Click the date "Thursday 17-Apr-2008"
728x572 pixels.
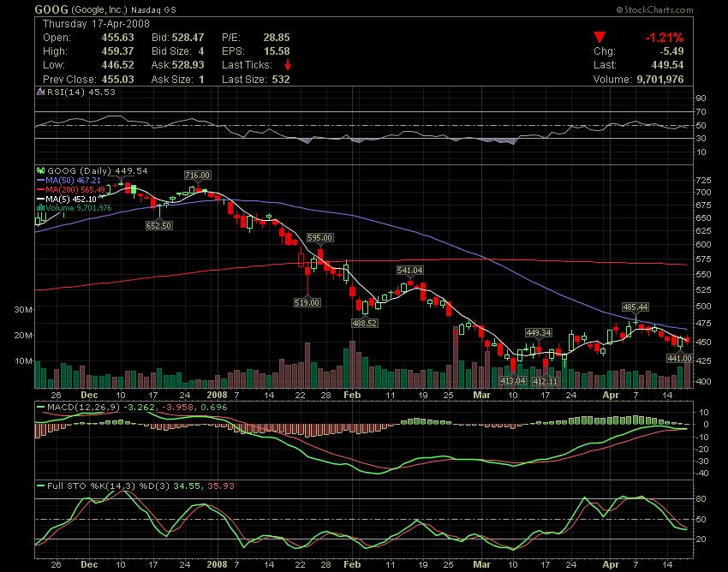pos(96,24)
